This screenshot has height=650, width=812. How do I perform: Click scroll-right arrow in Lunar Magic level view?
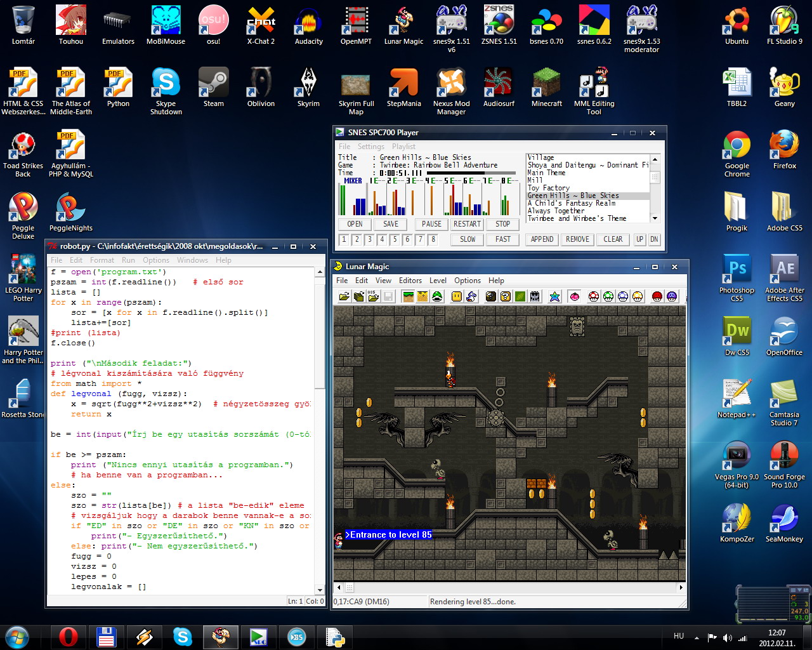681,588
